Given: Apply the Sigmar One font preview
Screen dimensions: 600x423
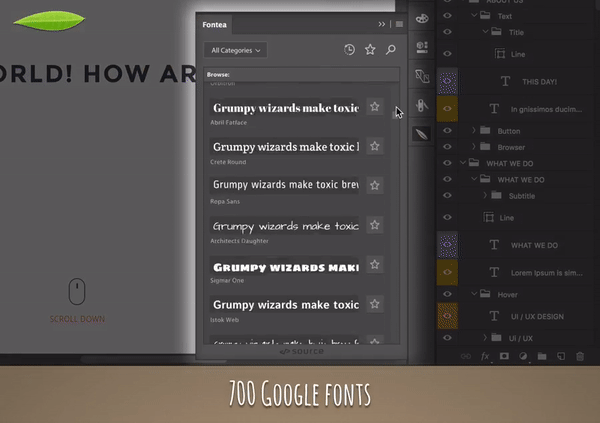Looking at the screenshot, I should click(285, 266).
